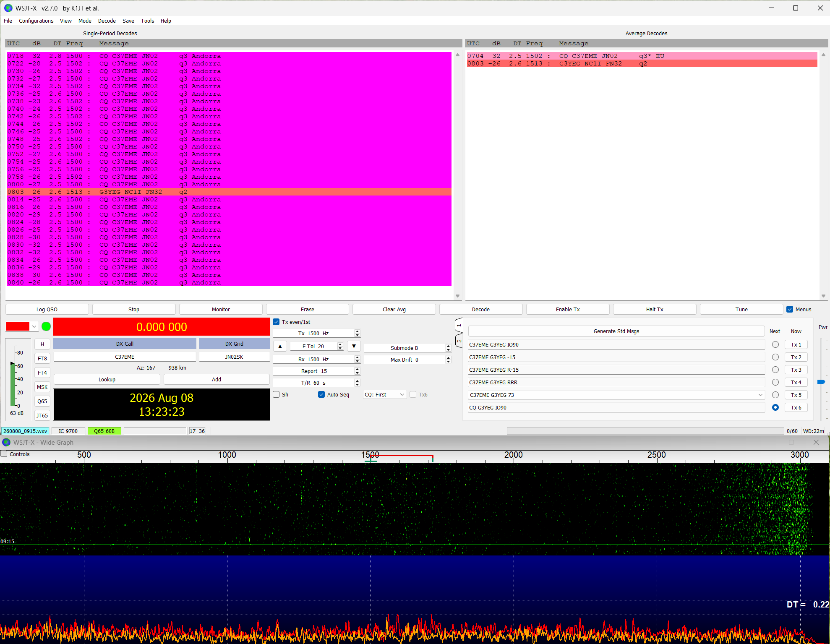Click the Clear Avg button
The image size is (830, 644).
tap(394, 310)
